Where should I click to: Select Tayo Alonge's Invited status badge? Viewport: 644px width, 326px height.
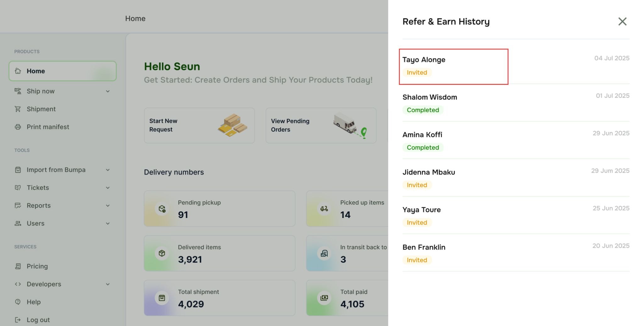click(x=417, y=73)
